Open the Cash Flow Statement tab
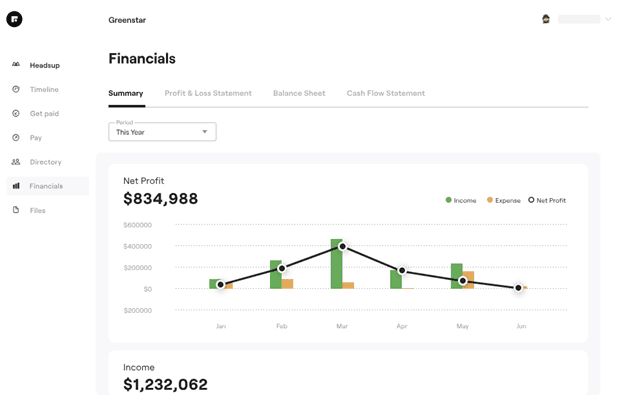Image resolution: width=624 pixels, height=395 pixels. 386,93
